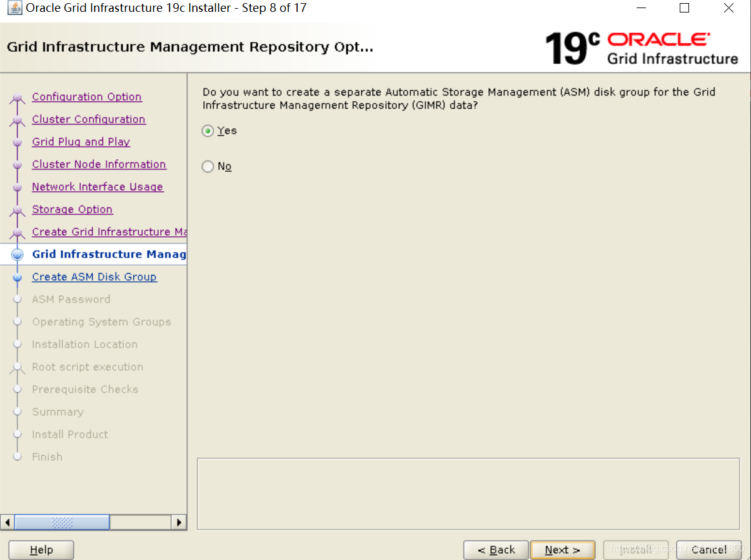Click the disabled Install button

point(636,550)
